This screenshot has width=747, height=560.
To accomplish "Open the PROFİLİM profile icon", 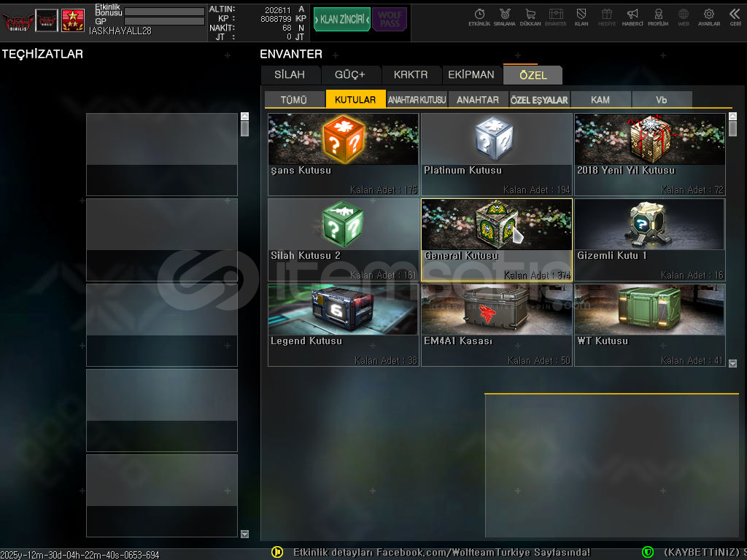I will (658, 17).
